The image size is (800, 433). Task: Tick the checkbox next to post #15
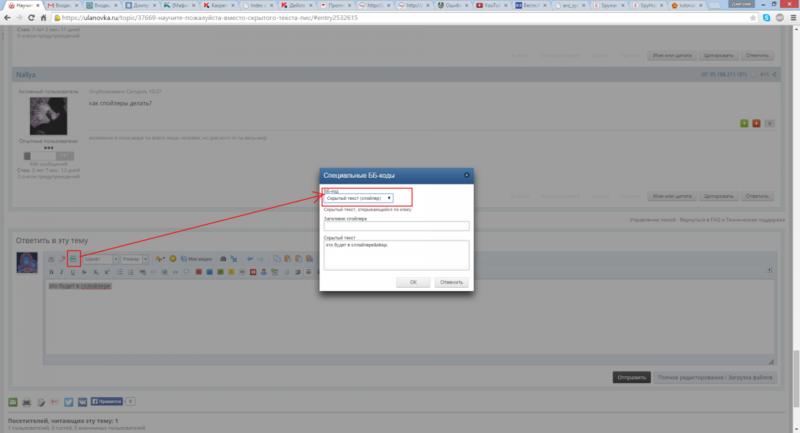click(754, 74)
